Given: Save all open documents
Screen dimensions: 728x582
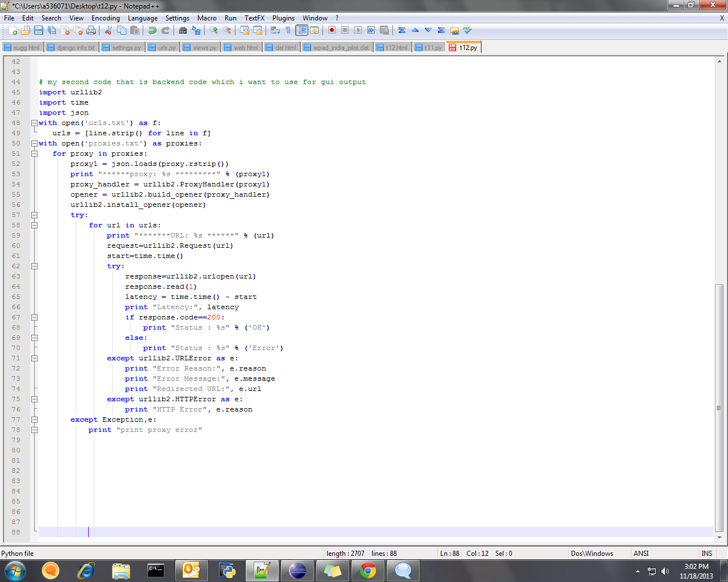Looking at the screenshot, I should (x=51, y=30).
